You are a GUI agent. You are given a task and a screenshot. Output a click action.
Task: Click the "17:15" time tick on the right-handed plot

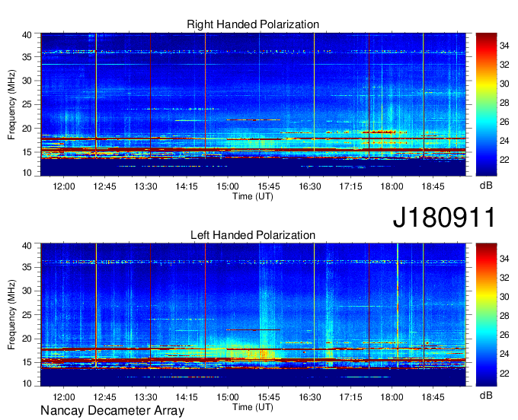pos(351,186)
